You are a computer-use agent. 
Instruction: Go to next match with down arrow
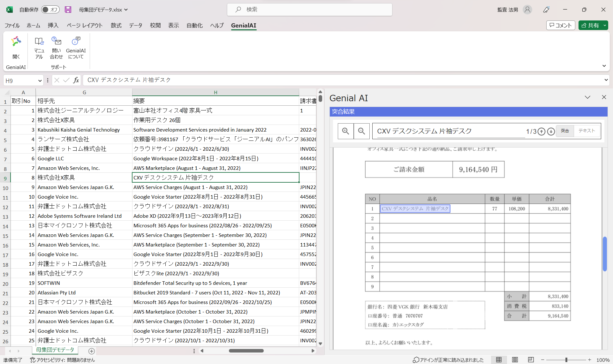[551, 131]
